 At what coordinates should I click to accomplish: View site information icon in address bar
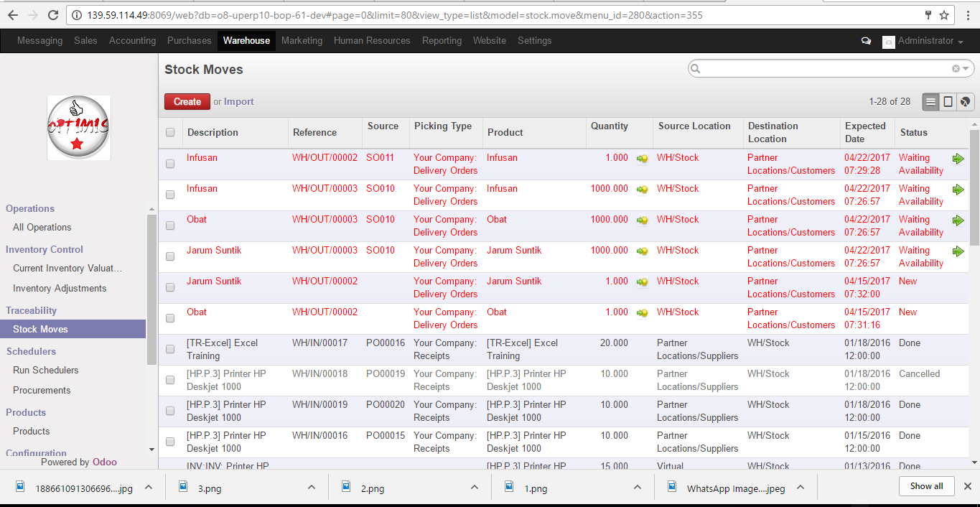click(76, 15)
